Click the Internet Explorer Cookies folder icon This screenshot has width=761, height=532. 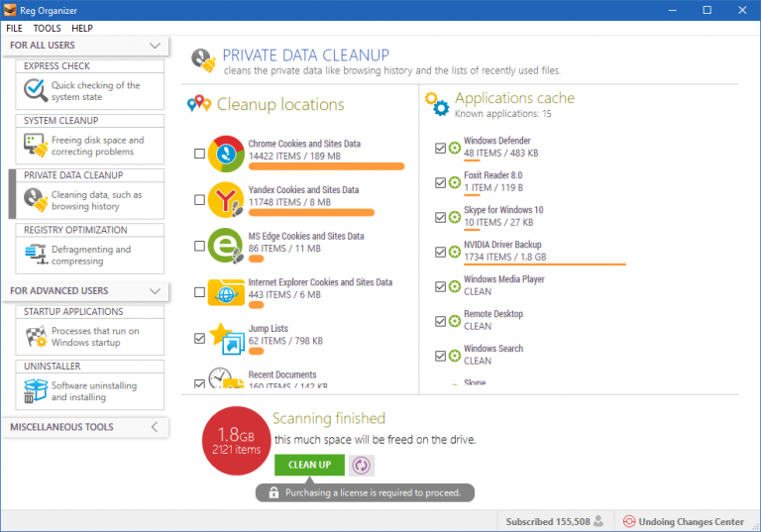[x=226, y=291]
